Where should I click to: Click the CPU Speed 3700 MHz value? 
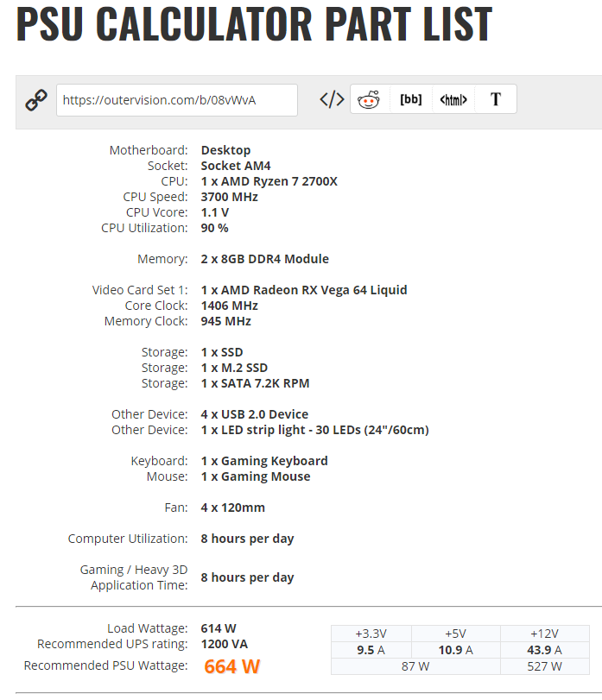coord(230,197)
